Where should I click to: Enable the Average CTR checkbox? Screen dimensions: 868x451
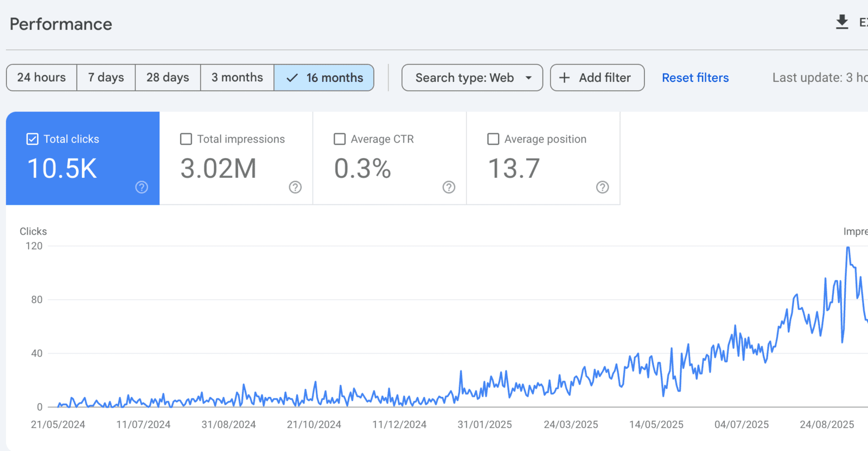coord(340,139)
